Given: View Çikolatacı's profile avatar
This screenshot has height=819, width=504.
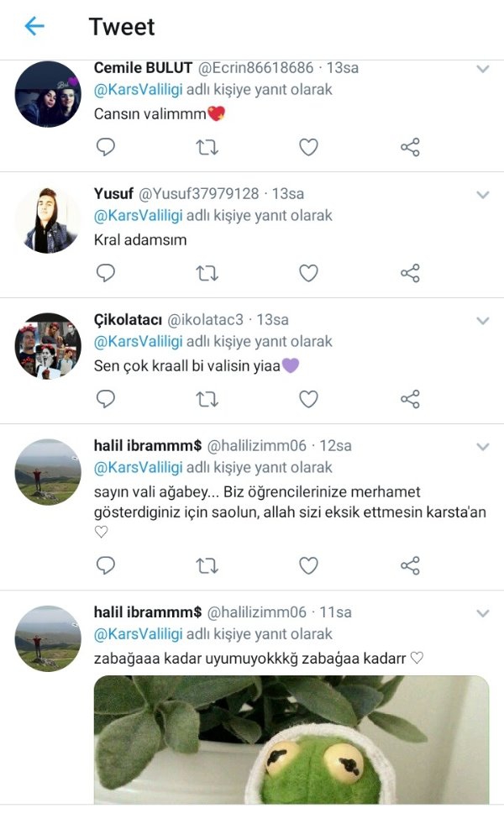Looking at the screenshot, I should [x=48, y=346].
